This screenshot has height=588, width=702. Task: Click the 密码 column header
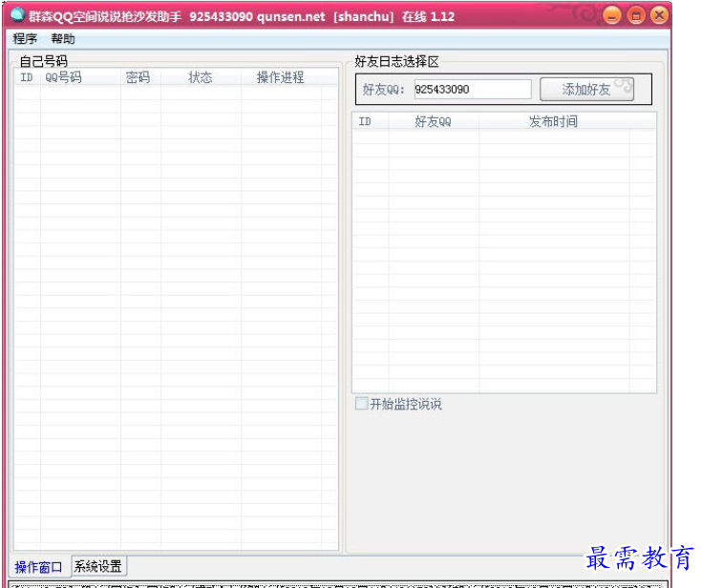140,77
